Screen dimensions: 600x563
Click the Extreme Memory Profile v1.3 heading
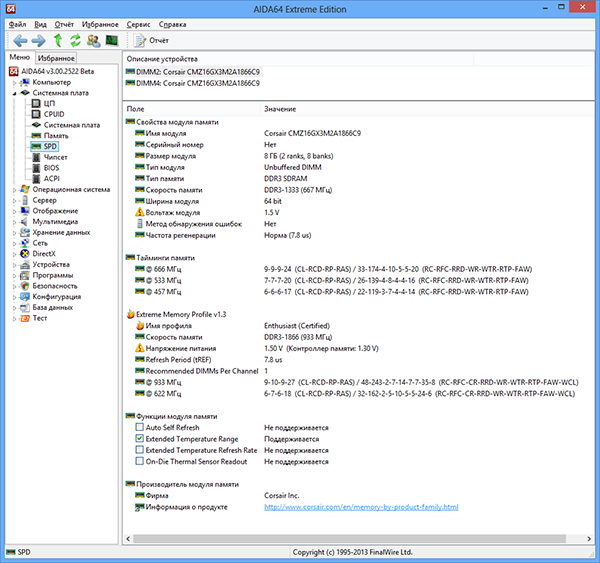coord(181,315)
